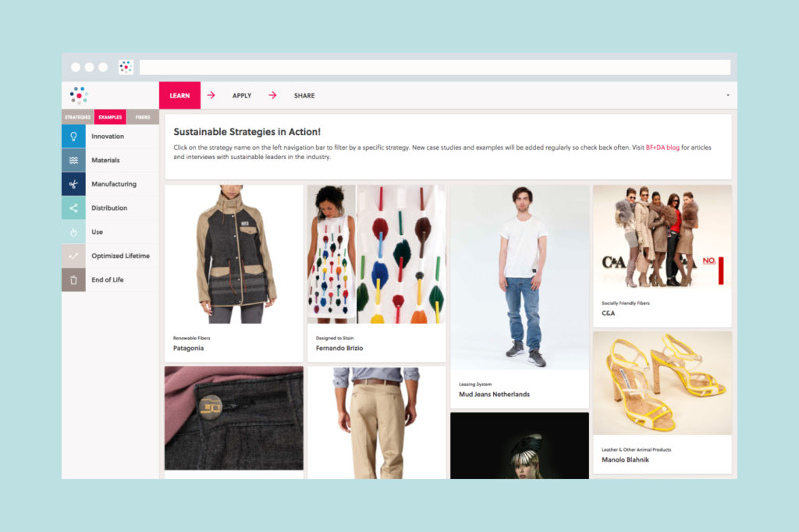Open the C&A group photo thumbnail

[x=662, y=236]
